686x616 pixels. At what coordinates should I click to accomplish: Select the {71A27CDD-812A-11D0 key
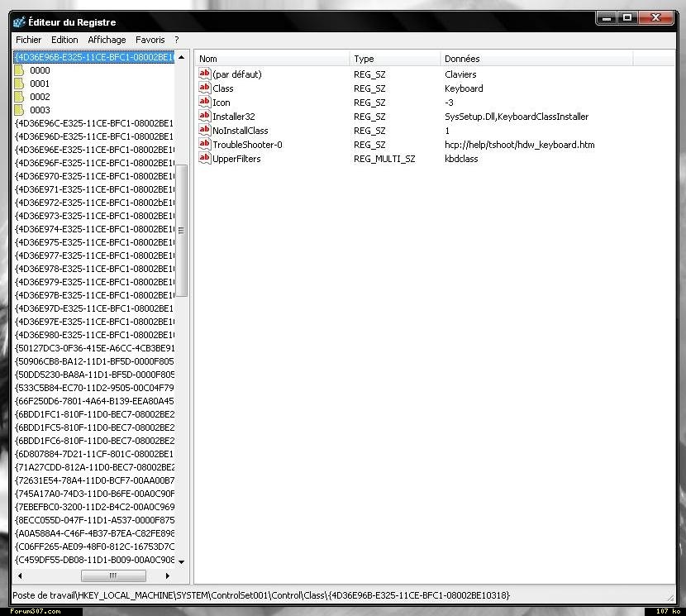[x=94, y=467]
